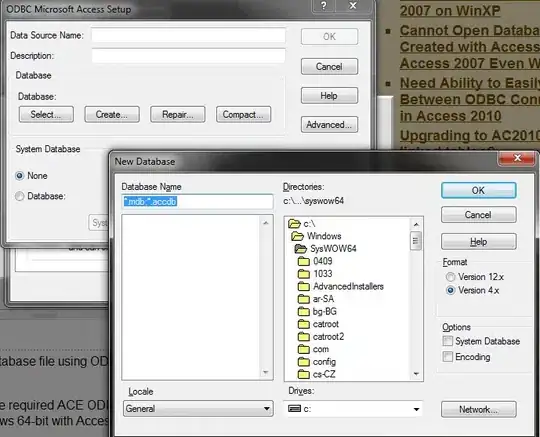This screenshot has width=540, height=437.
Task: Click the directories list scroll down arrow
Action: 416,374
